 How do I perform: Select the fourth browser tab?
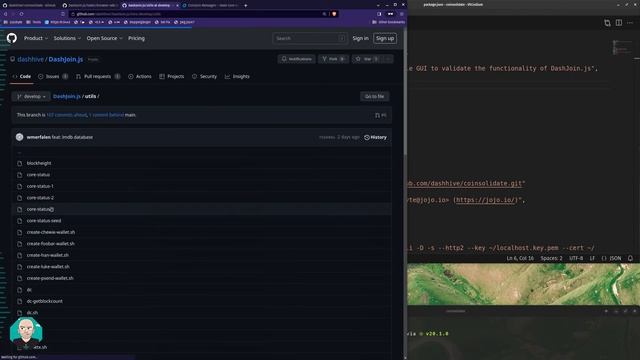tap(210, 5)
